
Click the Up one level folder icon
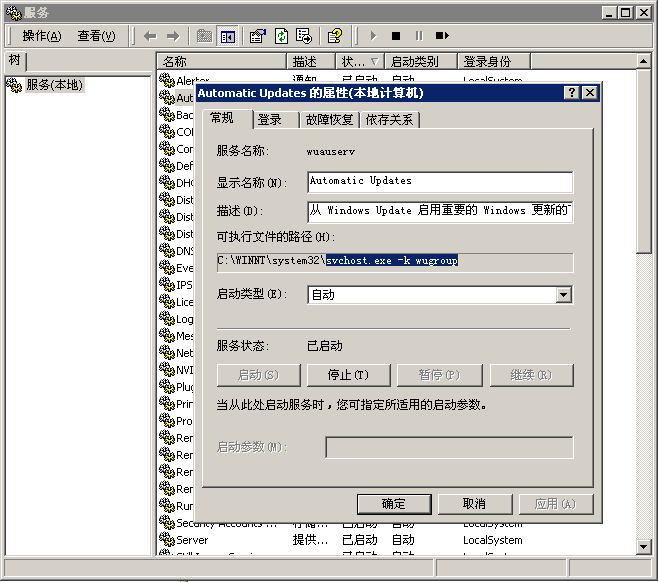[x=204, y=36]
